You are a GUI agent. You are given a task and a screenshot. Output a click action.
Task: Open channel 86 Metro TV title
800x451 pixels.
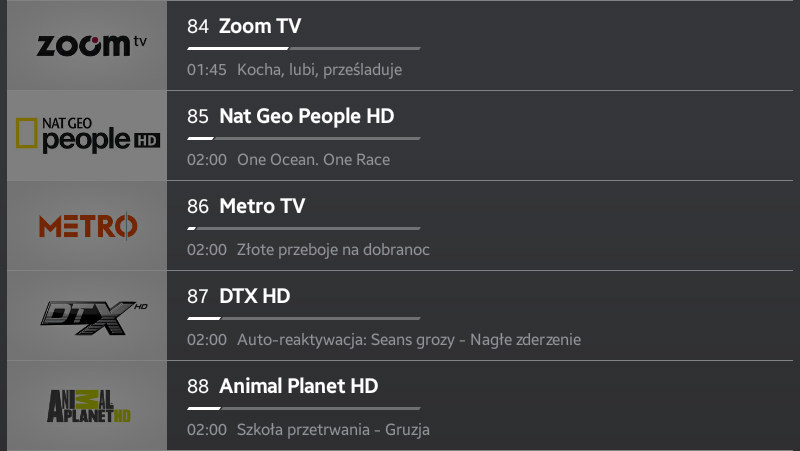[246, 206]
